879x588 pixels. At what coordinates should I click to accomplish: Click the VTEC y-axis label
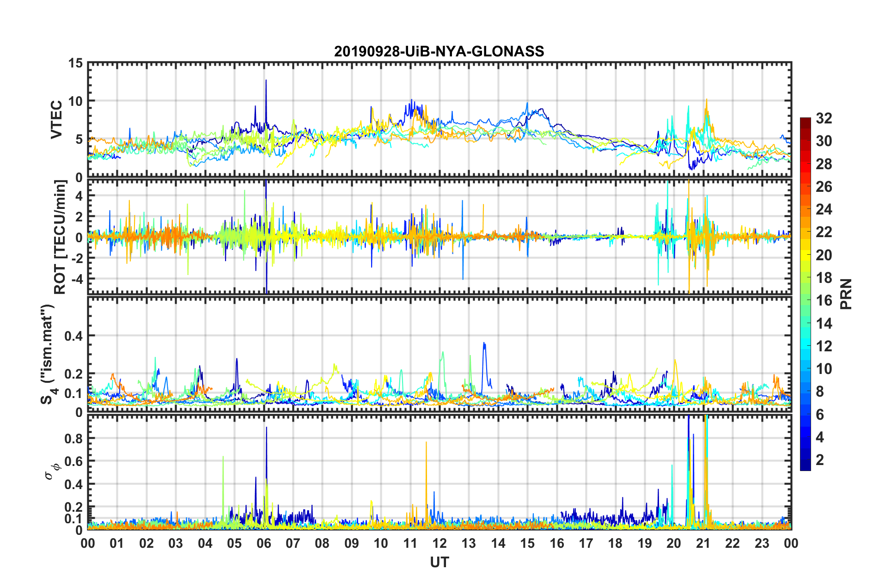pos(56,119)
